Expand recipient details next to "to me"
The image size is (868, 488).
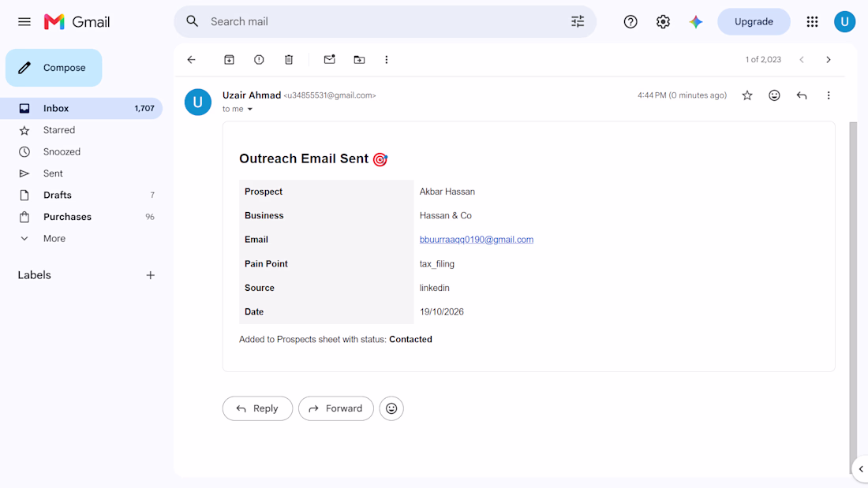tap(250, 109)
